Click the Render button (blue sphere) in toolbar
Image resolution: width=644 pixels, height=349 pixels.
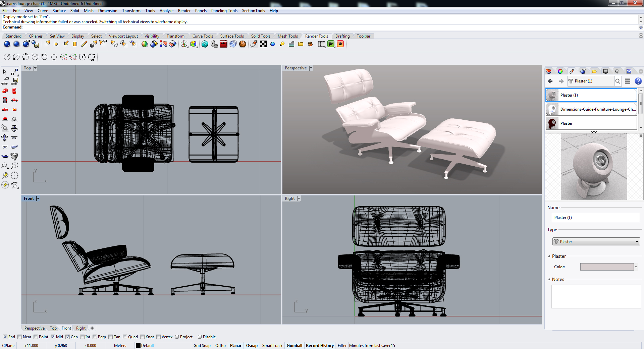[7, 44]
